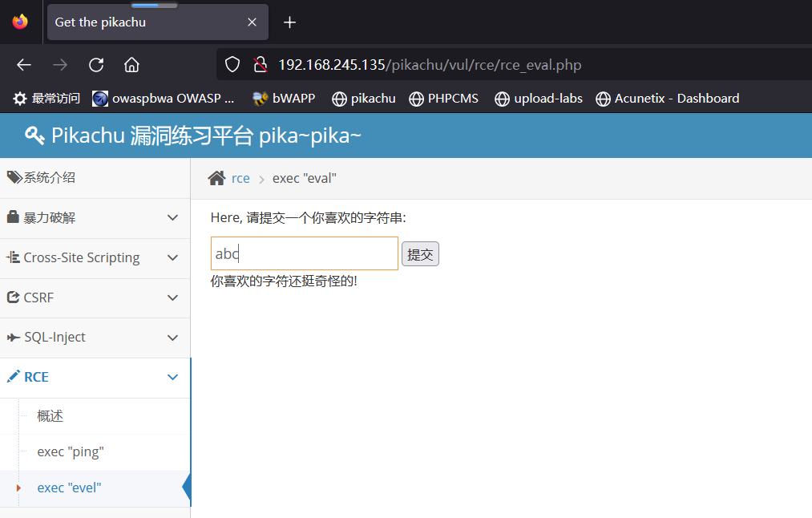Image resolution: width=812 pixels, height=518 pixels.
Task: Expand the 暴力破解 menu chevron
Action: click(x=173, y=217)
